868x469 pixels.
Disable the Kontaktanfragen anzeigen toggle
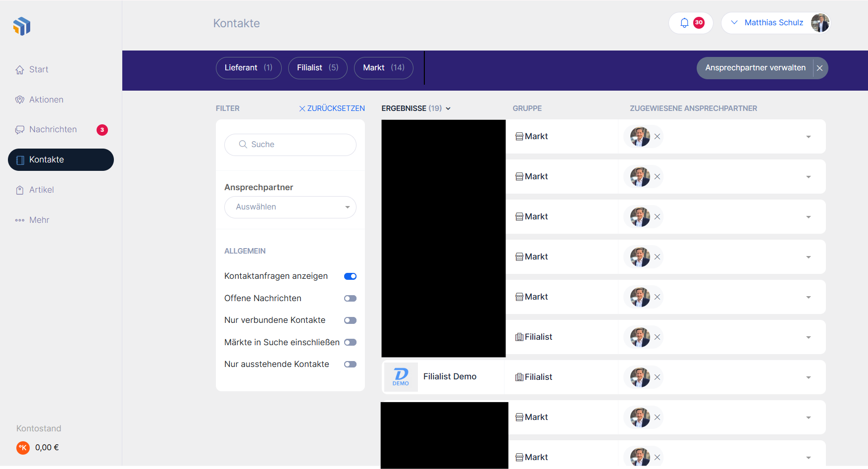(x=350, y=276)
